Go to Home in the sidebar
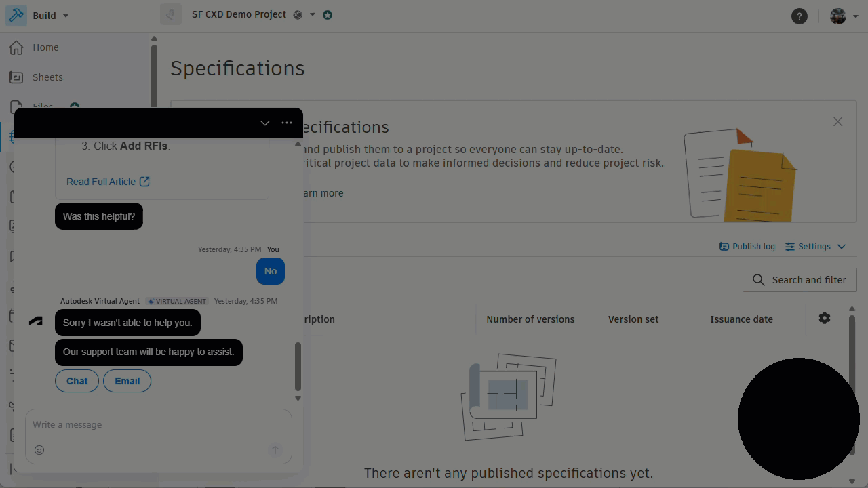Viewport: 868px width, 488px height. [45, 47]
